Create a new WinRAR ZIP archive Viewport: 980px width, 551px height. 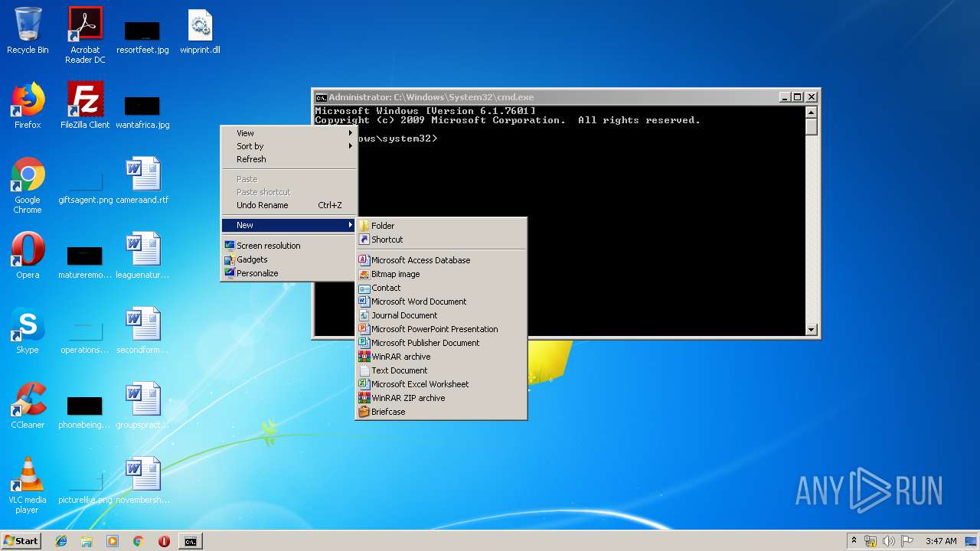point(441,398)
